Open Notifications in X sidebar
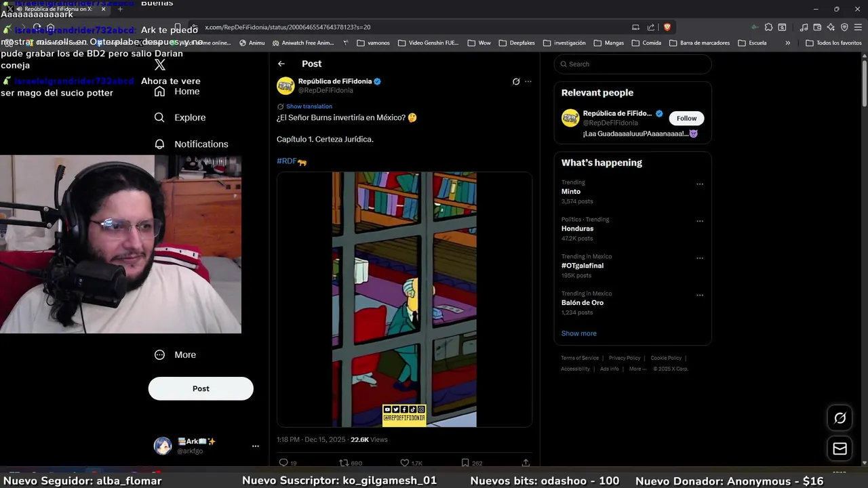Screen dimensions: 868x488 191,144
